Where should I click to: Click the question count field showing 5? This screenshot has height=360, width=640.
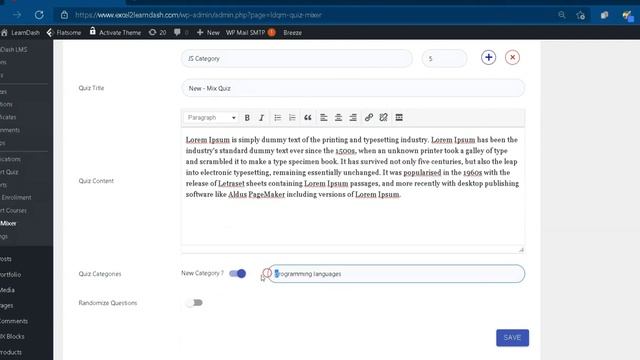click(x=444, y=58)
